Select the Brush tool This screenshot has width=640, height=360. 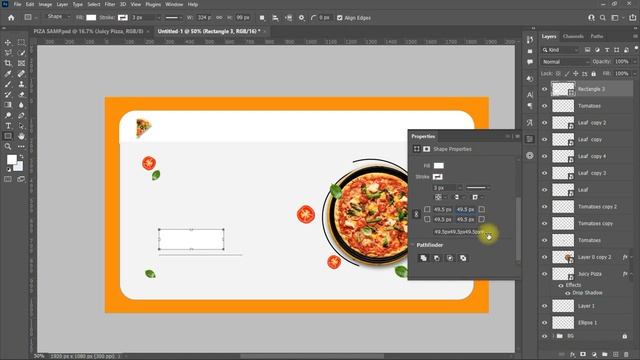pyautogui.click(x=8, y=84)
